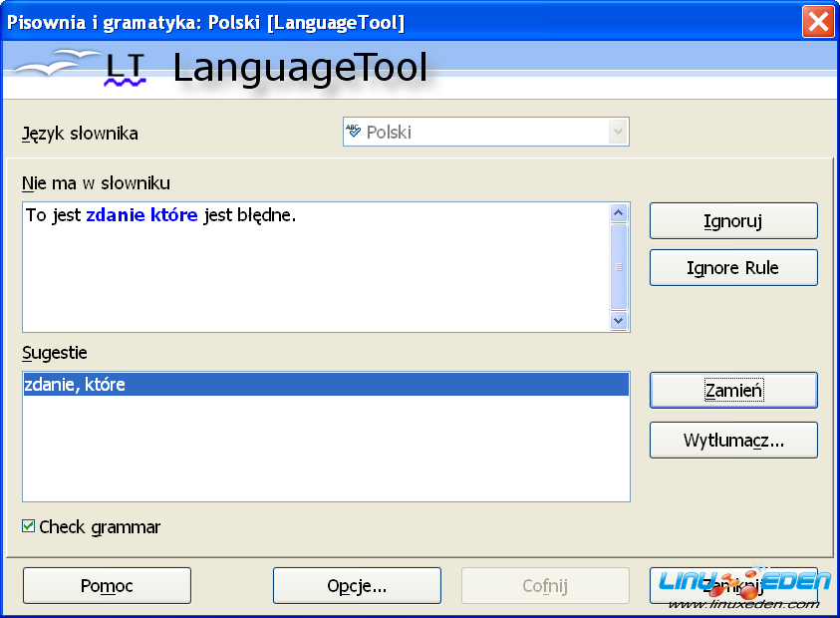Image resolution: width=840 pixels, height=618 pixels.
Task: Expand the Polski language dropdown arrow
Action: point(618,132)
